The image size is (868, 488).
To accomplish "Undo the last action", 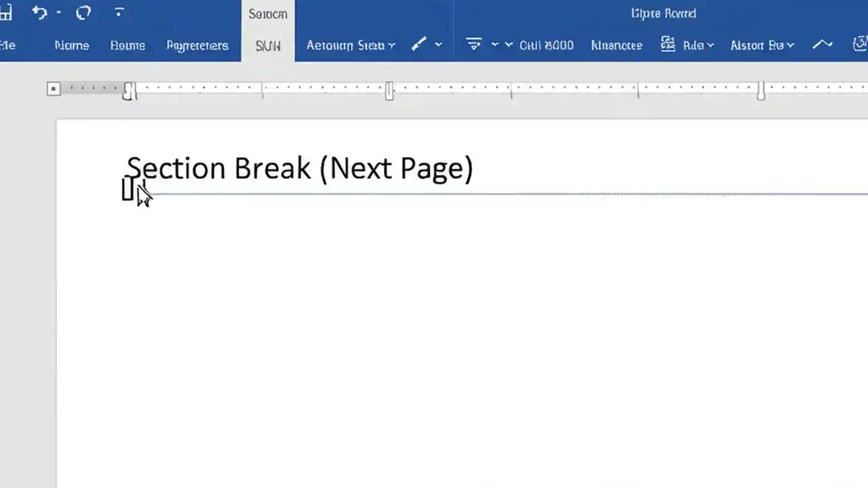I will (39, 12).
